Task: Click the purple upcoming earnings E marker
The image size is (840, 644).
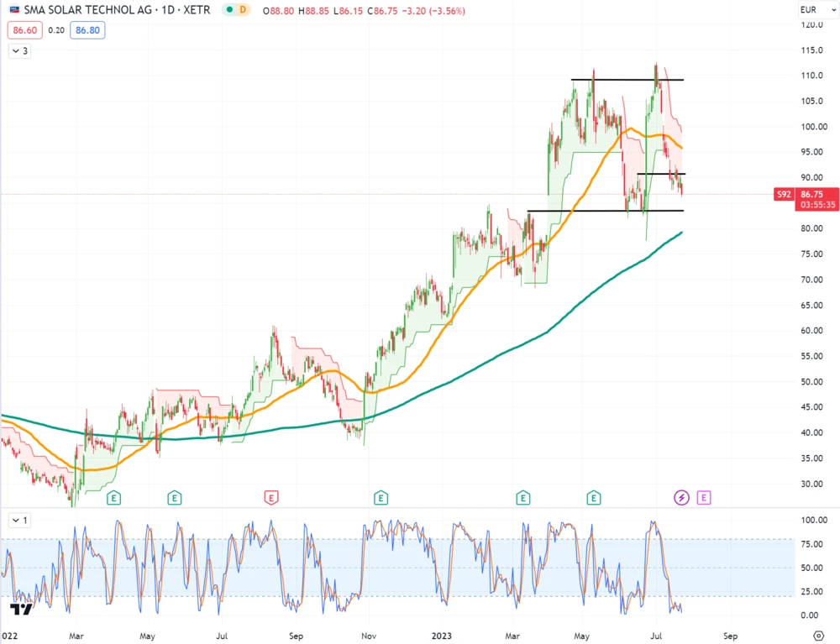Action: [x=704, y=498]
